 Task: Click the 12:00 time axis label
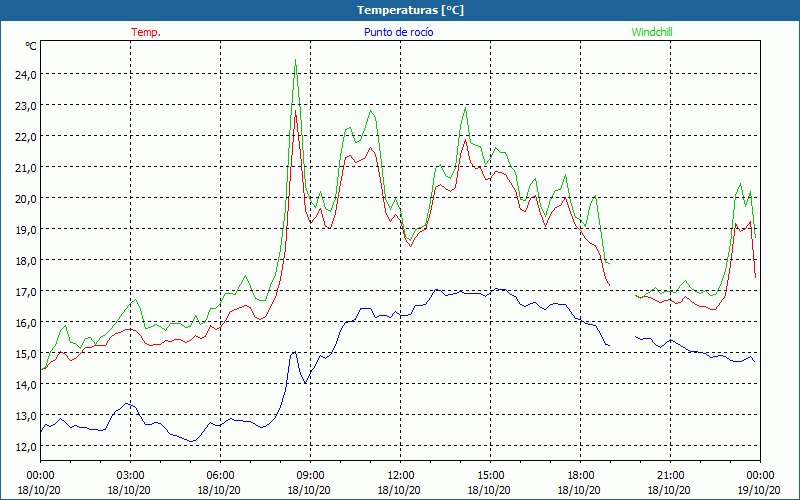401,476
